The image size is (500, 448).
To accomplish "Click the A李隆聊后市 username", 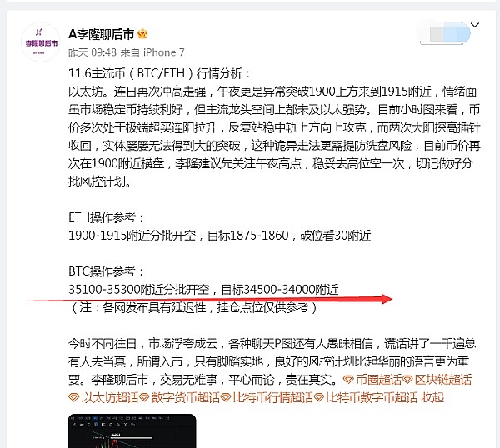I will click(102, 34).
